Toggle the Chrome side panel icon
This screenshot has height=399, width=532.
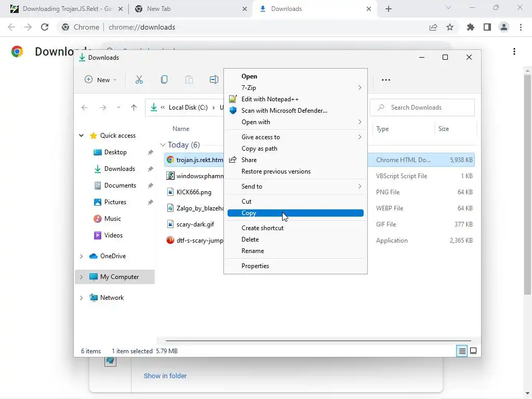[487, 27]
